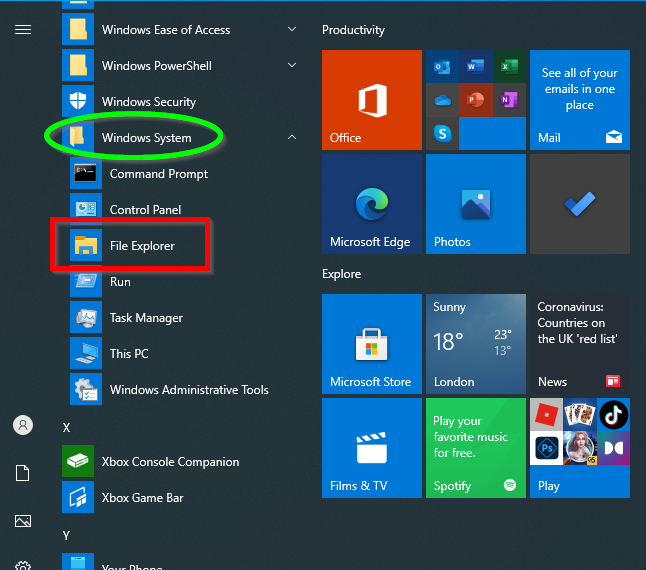646x570 pixels.
Task: Open File Explorer icon
Action: click(x=86, y=245)
